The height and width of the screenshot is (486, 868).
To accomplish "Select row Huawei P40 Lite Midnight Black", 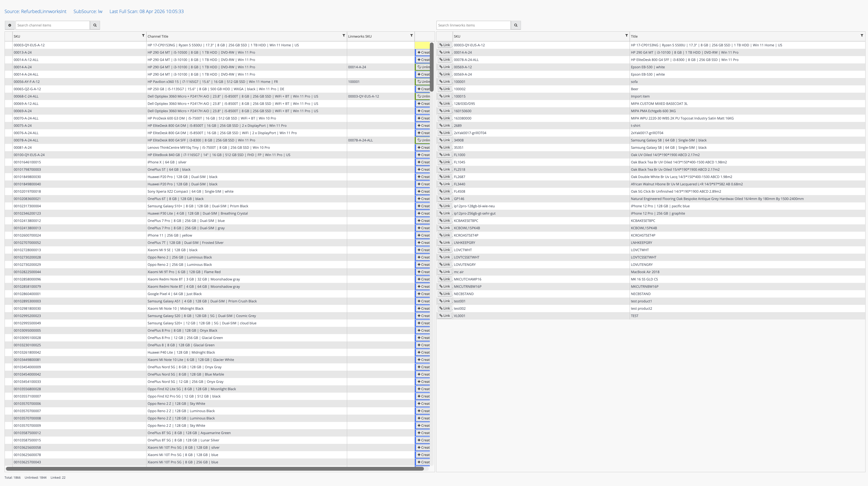I will click(217, 353).
